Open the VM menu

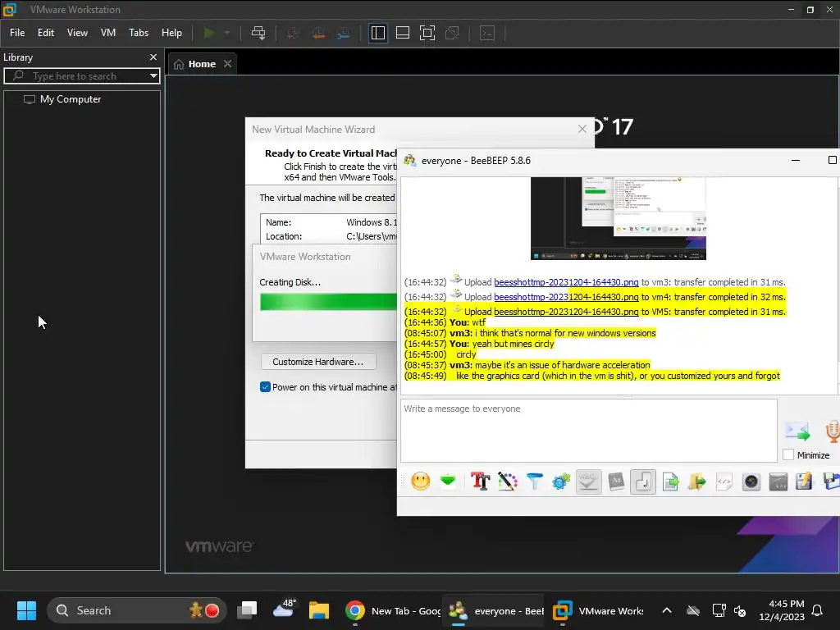(108, 33)
